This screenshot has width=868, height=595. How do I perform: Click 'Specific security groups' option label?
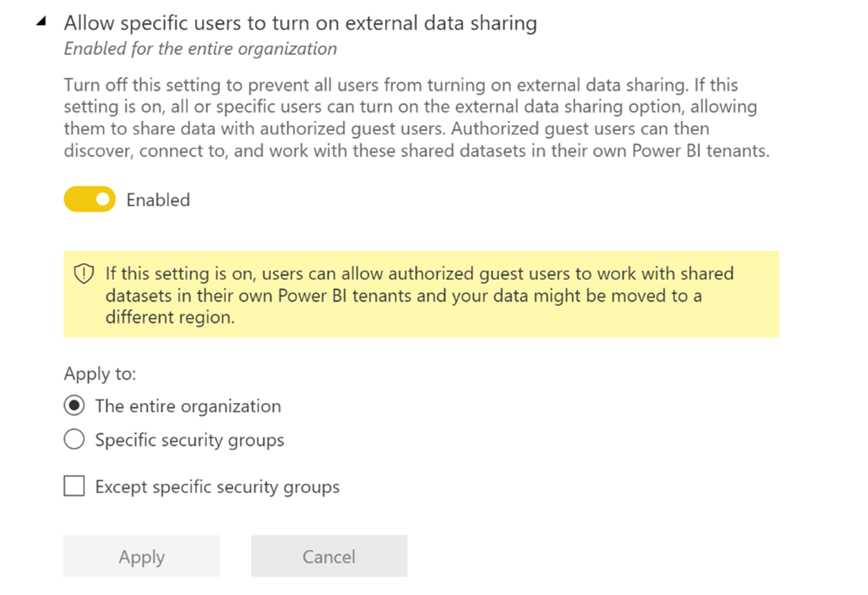[189, 440]
